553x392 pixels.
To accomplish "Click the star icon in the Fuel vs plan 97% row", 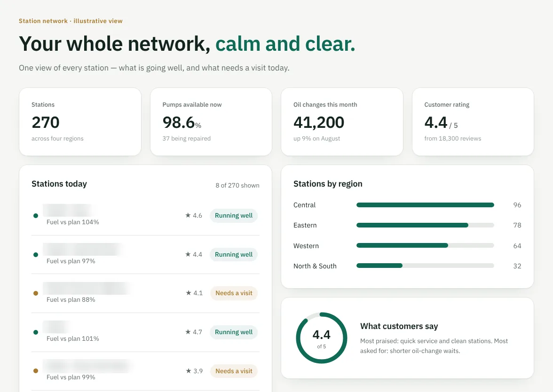I will [188, 254].
